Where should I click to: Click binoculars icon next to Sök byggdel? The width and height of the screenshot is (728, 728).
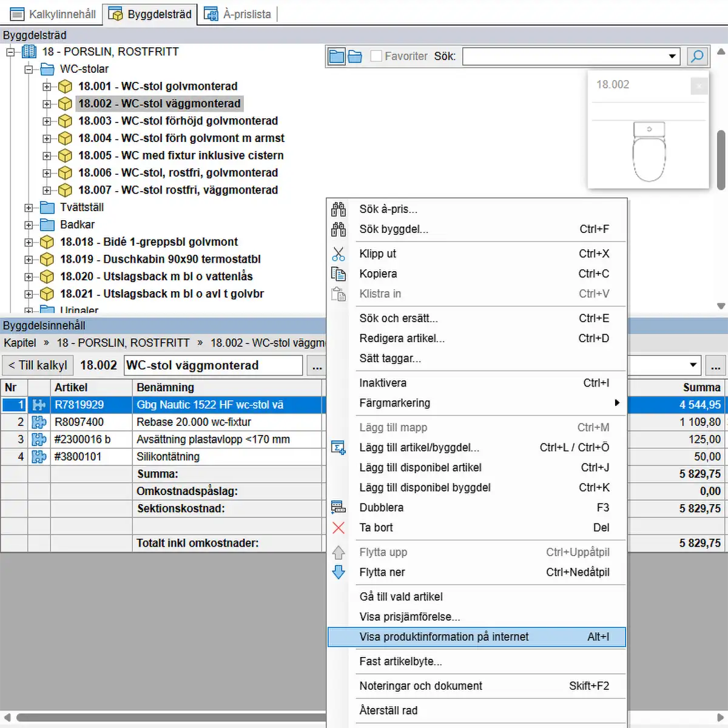339,229
